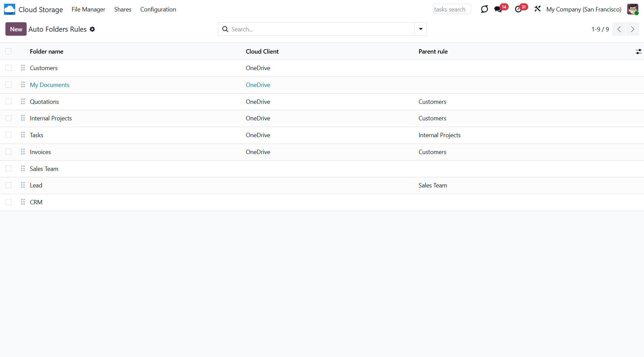Check the box for the CRM rule

pyautogui.click(x=8, y=202)
